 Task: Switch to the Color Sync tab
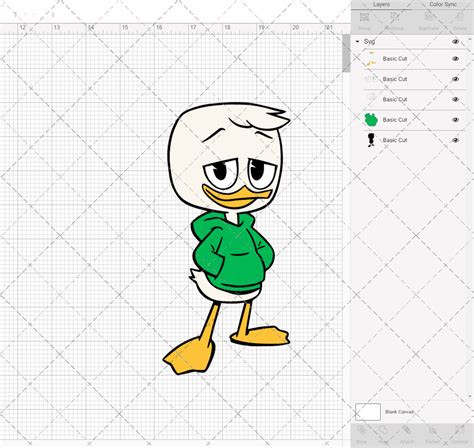coord(443,4)
